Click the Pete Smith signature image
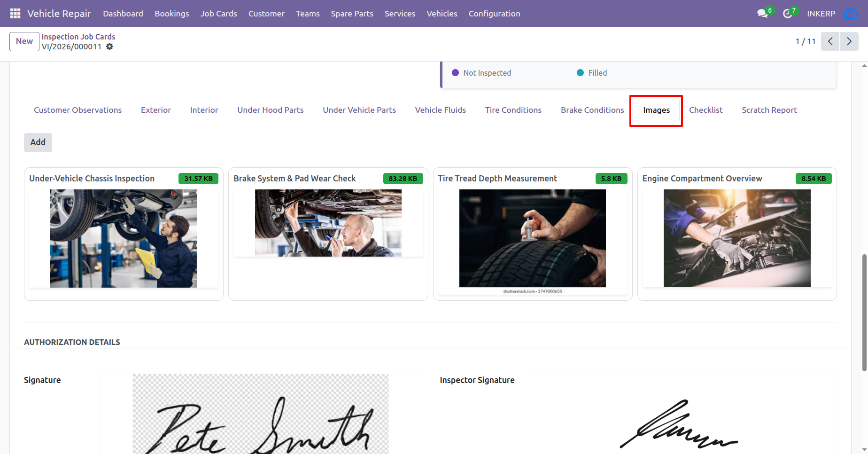868x454 pixels. click(x=261, y=414)
